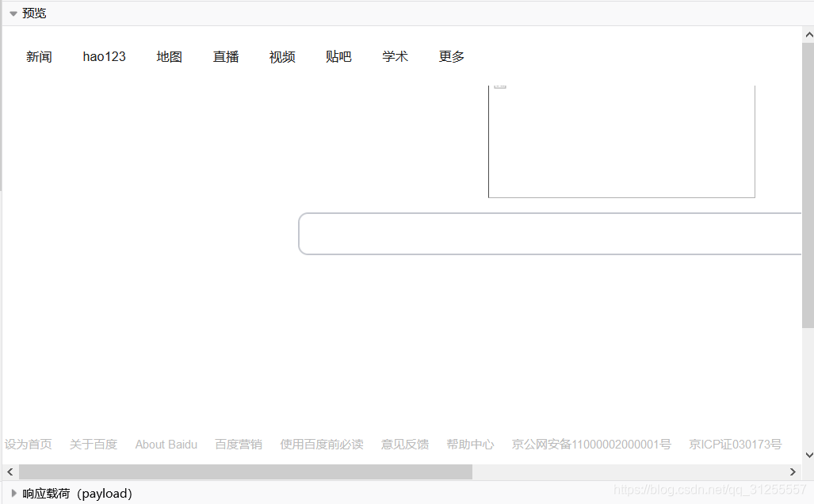Visit the hao123 navigation link

pyautogui.click(x=104, y=56)
